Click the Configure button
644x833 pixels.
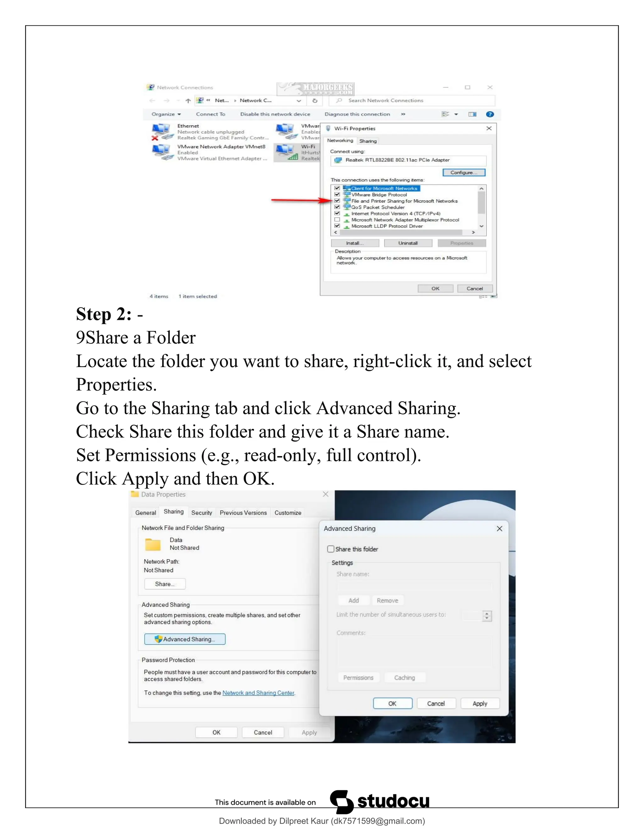(x=464, y=172)
